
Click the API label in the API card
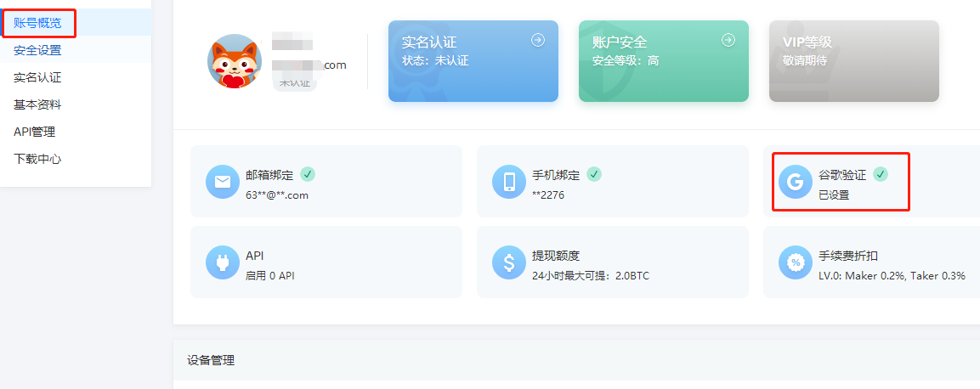click(x=255, y=256)
